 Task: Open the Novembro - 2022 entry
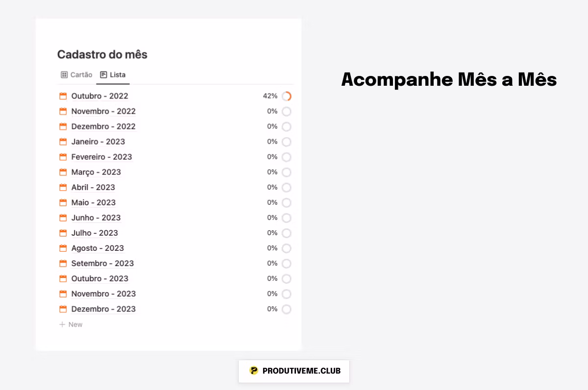tap(103, 111)
